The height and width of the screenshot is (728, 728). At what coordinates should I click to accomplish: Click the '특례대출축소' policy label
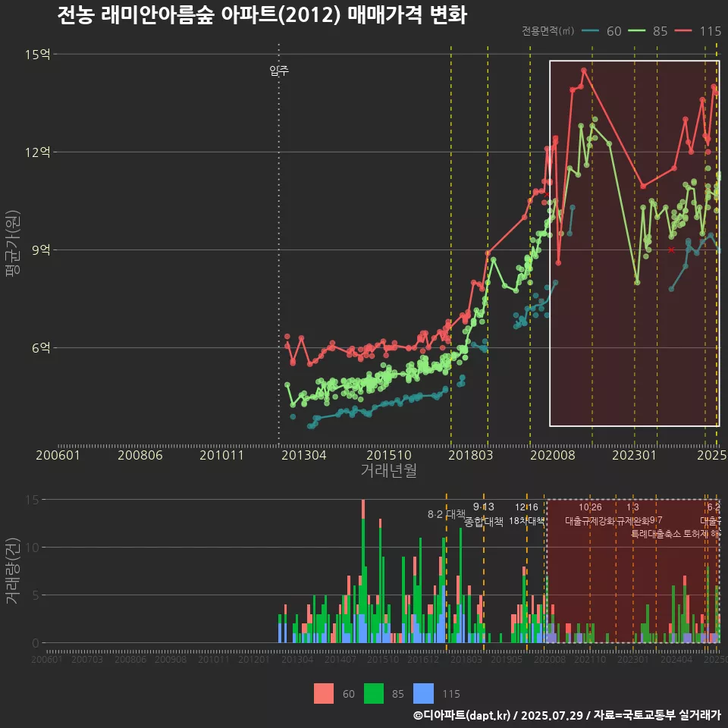[x=655, y=534]
